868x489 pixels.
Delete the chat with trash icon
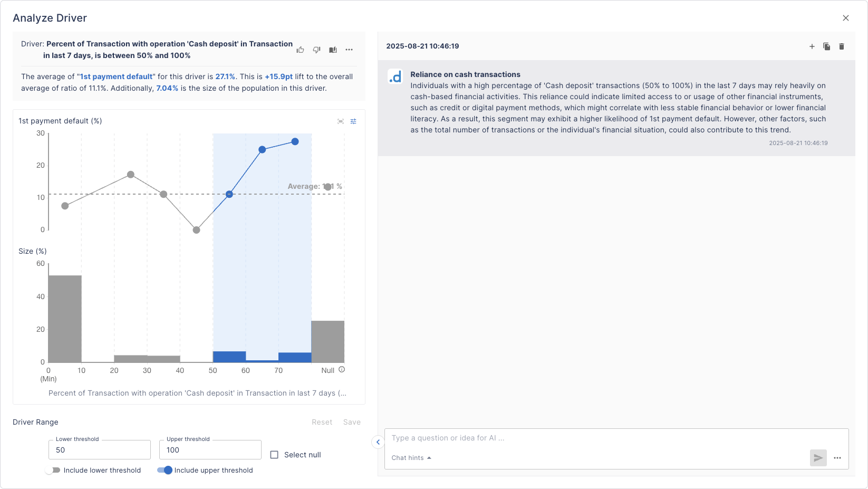(842, 46)
